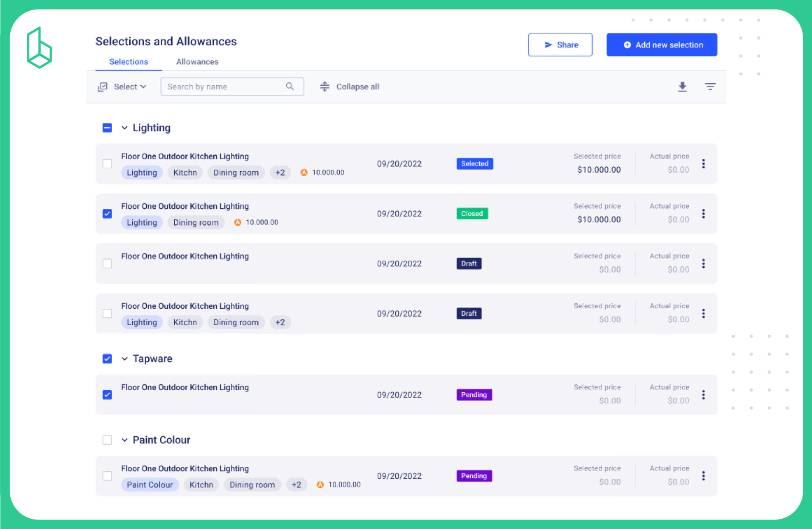
Task: Click the search magnifier icon
Action: pyautogui.click(x=290, y=86)
